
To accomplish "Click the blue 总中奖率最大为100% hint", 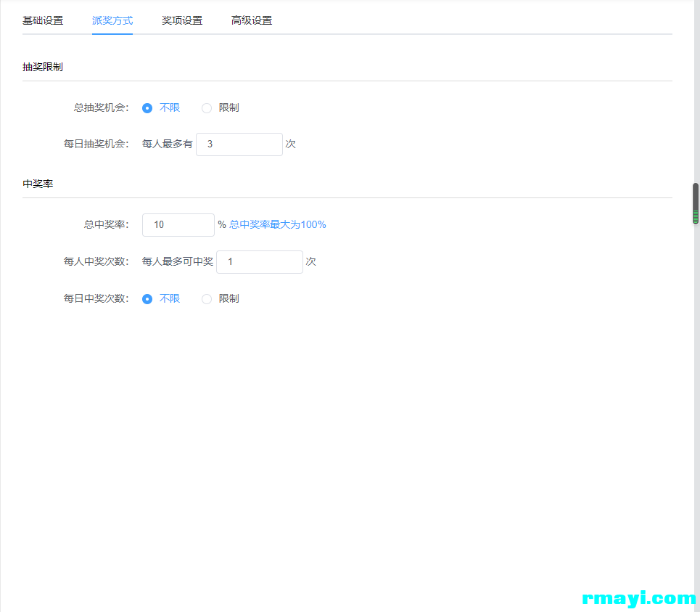I will pyautogui.click(x=278, y=225).
